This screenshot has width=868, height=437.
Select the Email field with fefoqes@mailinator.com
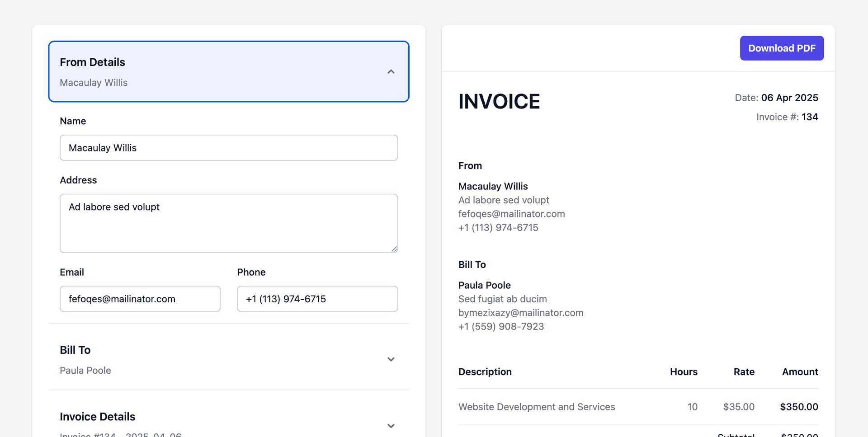tap(140, 299)
